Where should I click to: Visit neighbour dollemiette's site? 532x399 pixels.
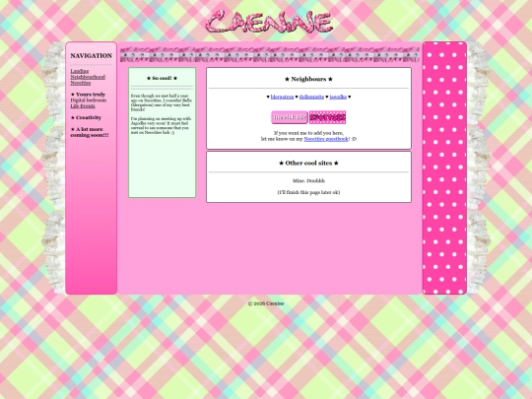tap(311, 97)
